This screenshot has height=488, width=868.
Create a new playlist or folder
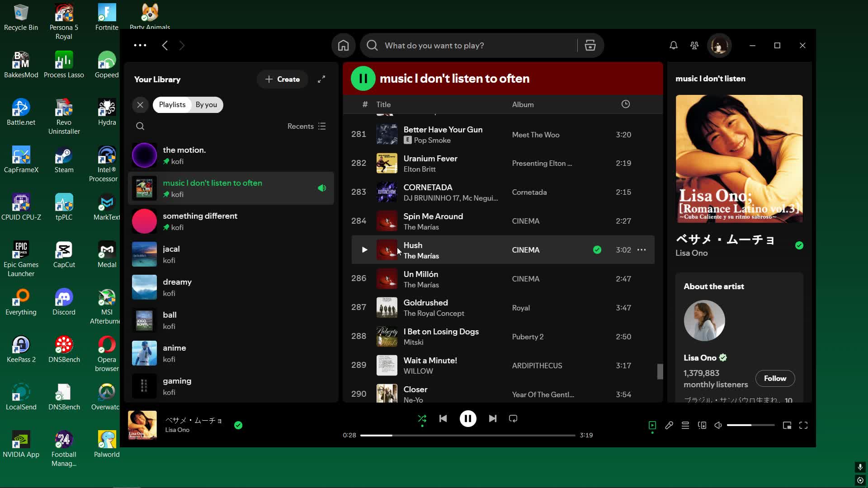tap(282, 80)
